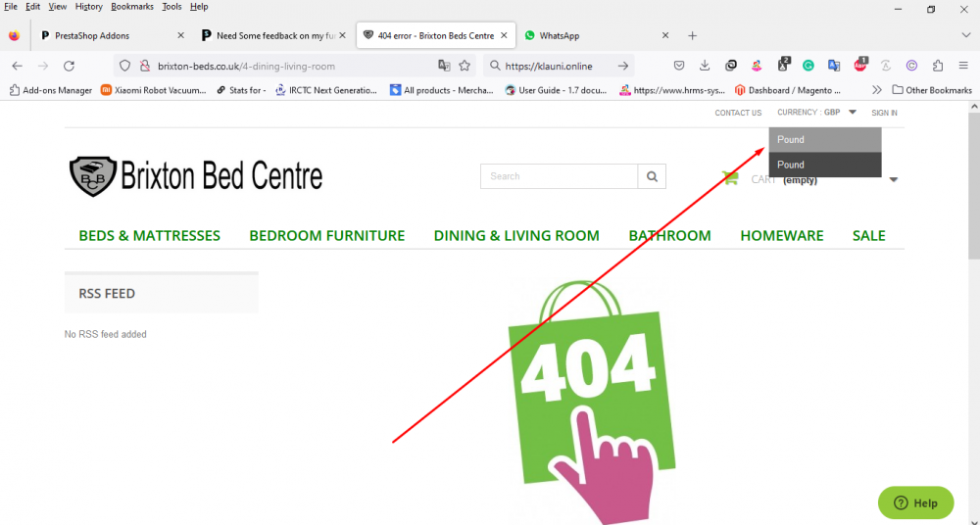Open the View menu
Image resolution: width=980 pixels, height=525 pixels.
pyautogui.click(x=58, y=7)
